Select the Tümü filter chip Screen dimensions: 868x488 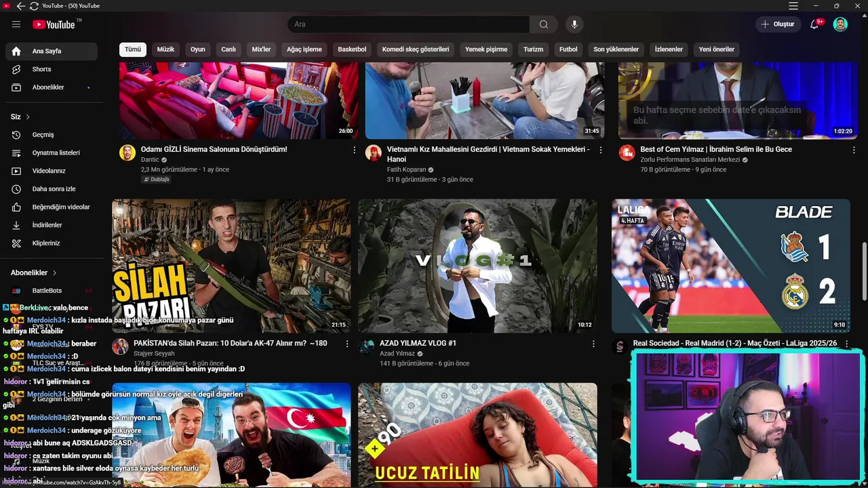[x=133, y=49]
